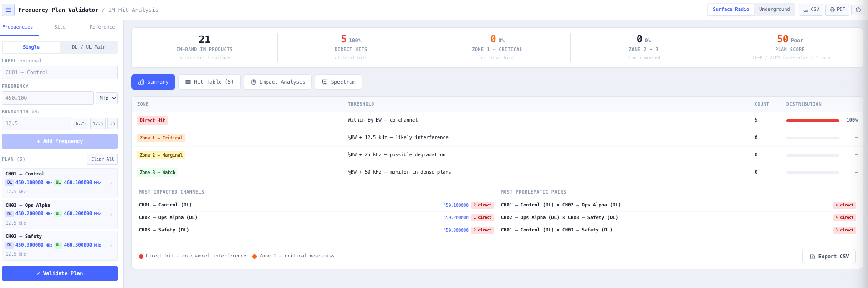Remove CH03 – Safety from plan
868x288 pixels.
111,246
